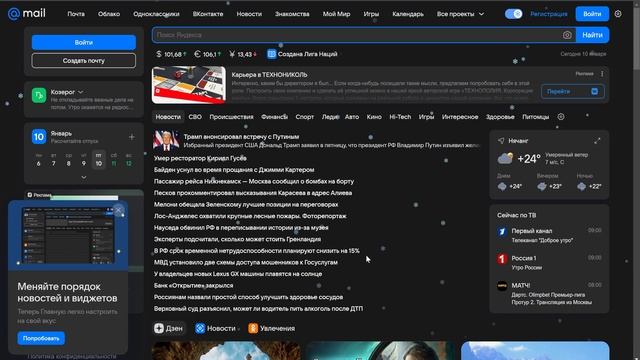Screen dimensions: 640x360
Task: Click the camera image search icon
Action: [567, 35]
